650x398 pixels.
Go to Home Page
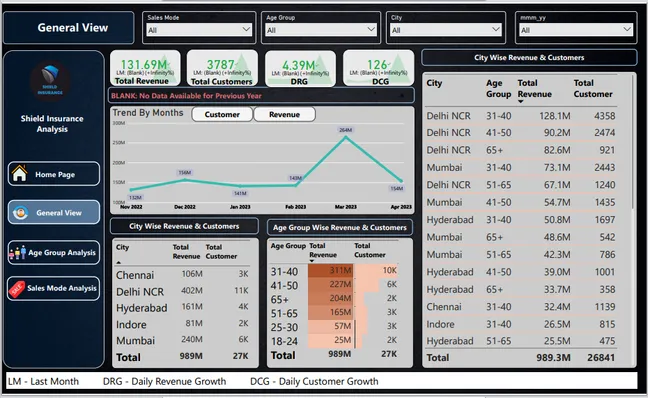pos(54,174)
